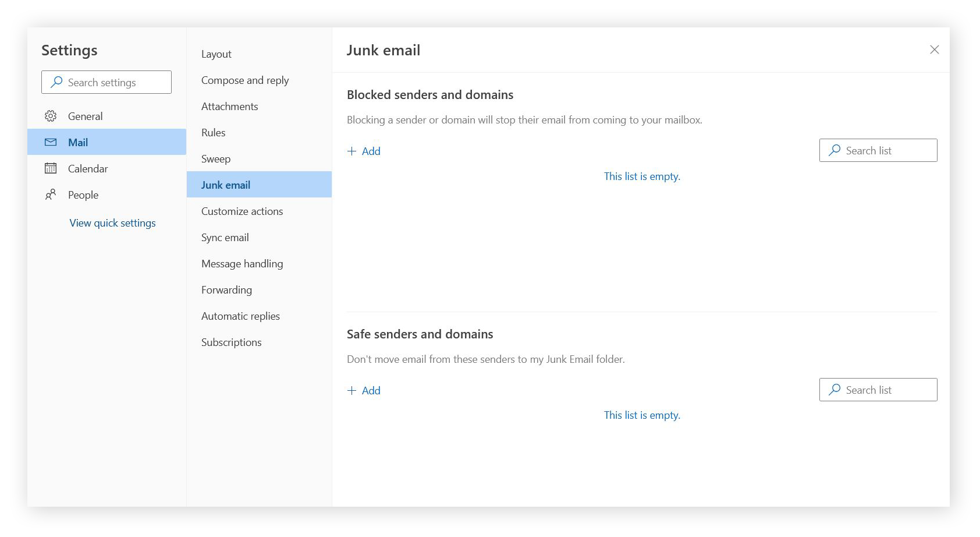The width and height of the screenshot is (980, 537).
Task: Select the Forwarding settings category
Action: [226, 289]
